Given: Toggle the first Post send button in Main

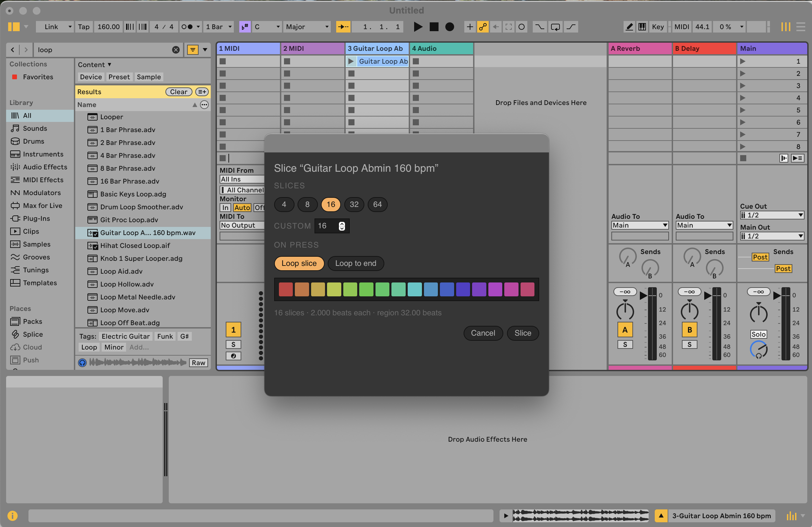Looking at the screenshot, I should 760,257.
